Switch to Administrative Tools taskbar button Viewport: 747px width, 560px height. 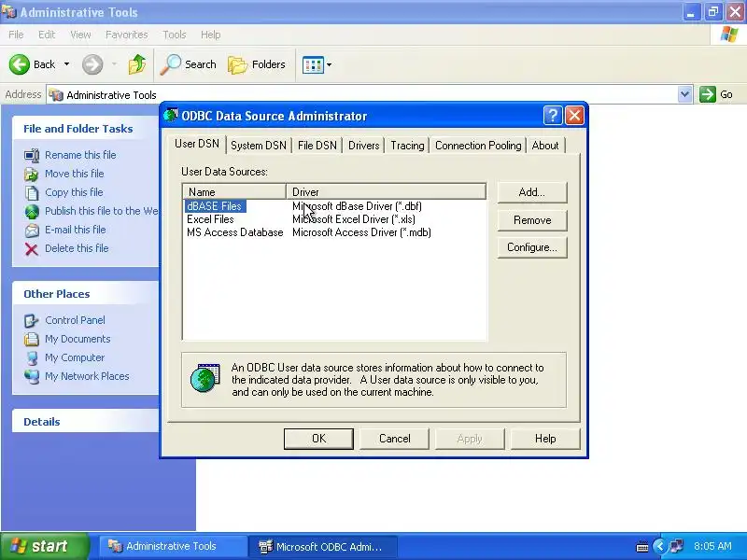[x=174, y=546]
